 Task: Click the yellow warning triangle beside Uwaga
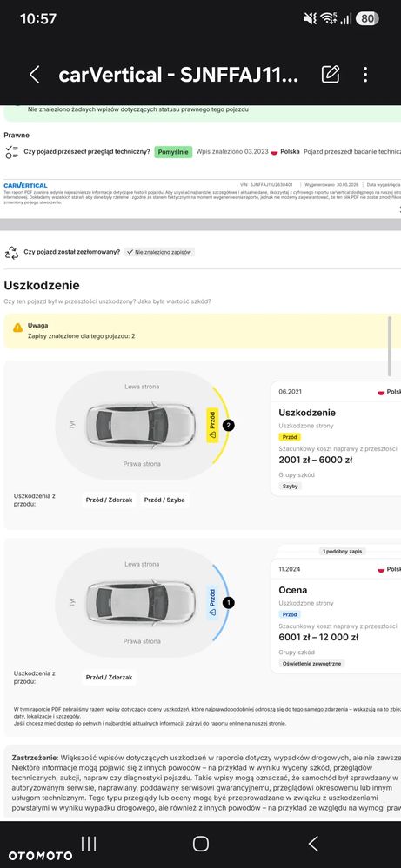17,328
